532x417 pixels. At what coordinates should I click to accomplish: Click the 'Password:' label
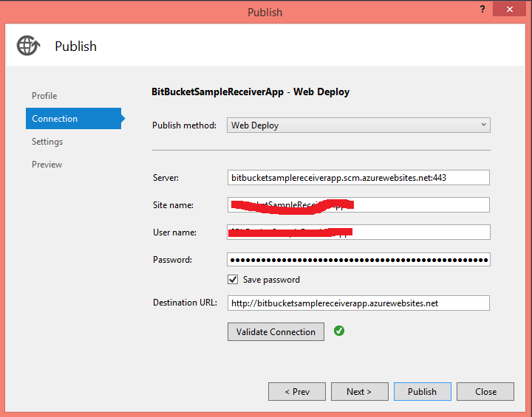[172, 260]
